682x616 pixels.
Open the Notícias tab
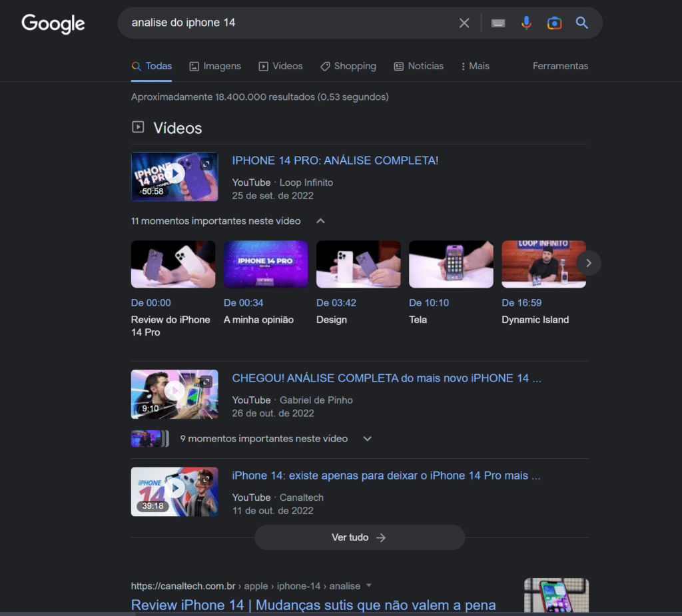[x=418, y=66]
